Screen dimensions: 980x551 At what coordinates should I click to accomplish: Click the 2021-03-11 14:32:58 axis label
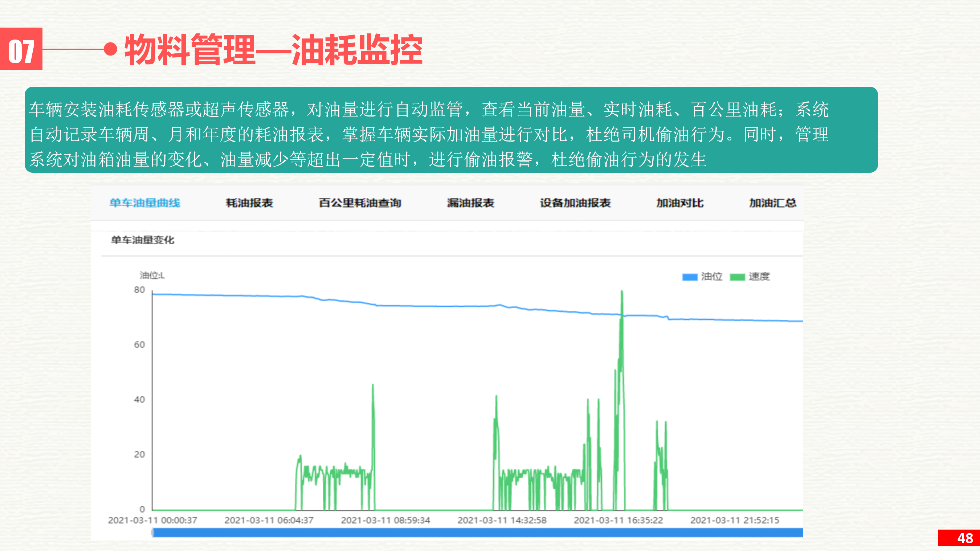click(x=502, y=520)
